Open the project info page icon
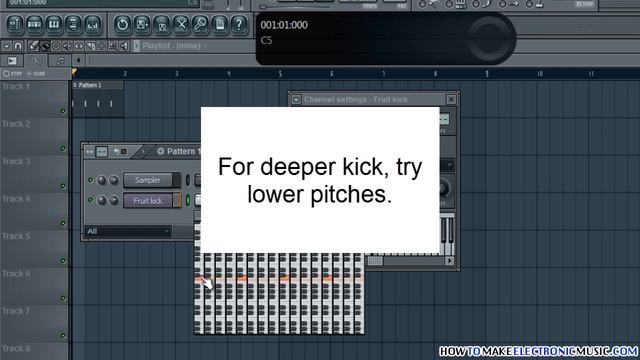Screen dimensions: 640x360 pyautogui.click(x=220, y=24)
